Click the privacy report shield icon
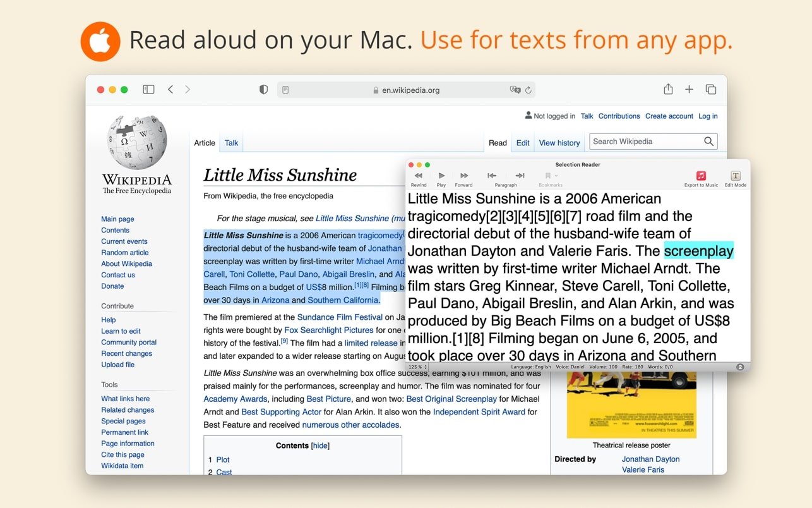This screenshot has height=508, width=812. [x=264, y=90]
